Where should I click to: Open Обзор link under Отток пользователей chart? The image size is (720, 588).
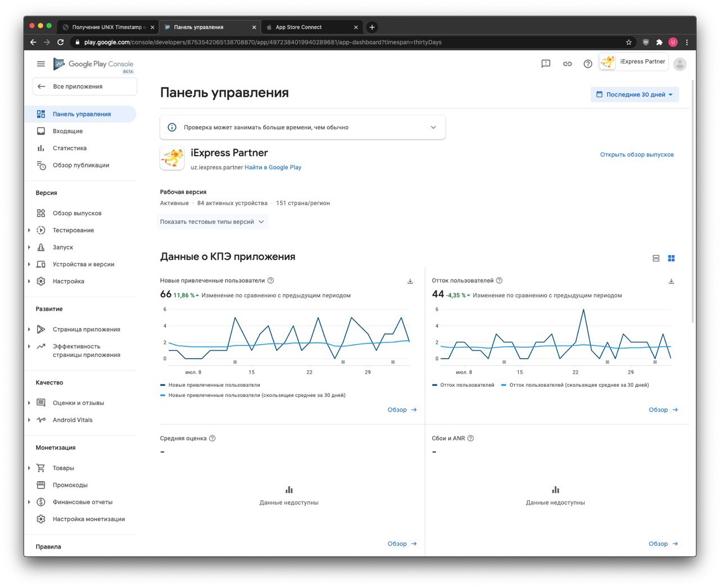click(663, 410)
